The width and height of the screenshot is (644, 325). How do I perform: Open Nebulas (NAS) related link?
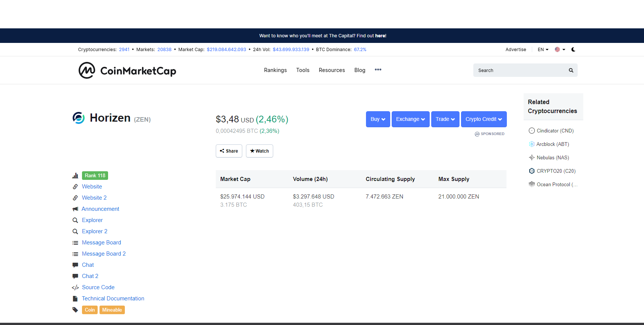click(553, 157)
